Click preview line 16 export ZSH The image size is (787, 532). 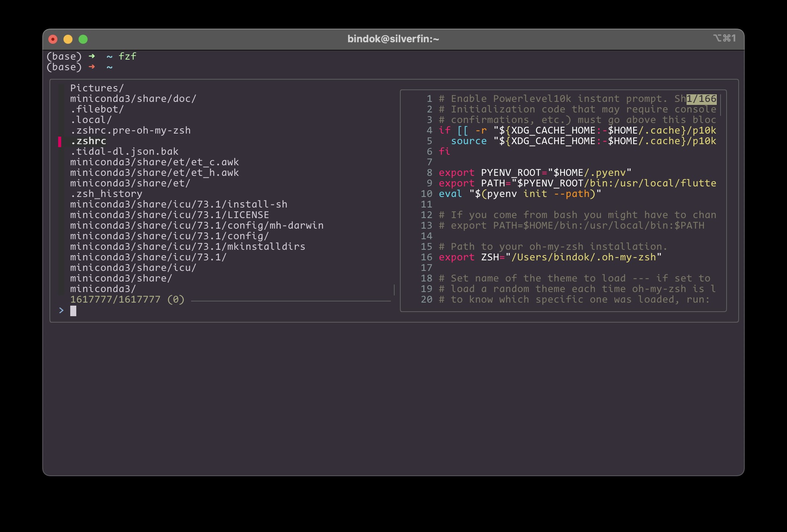550,257
